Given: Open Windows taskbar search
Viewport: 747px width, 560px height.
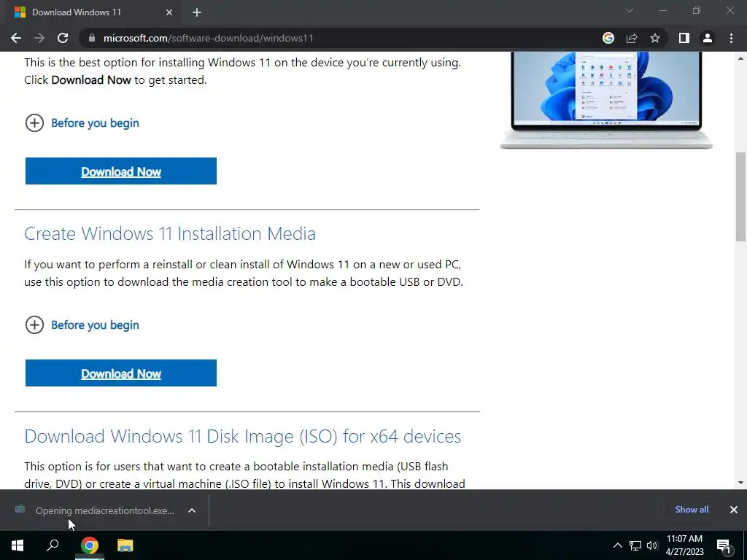Looking at the screenshot, I should pyautogui.click(x=53, y=545).
